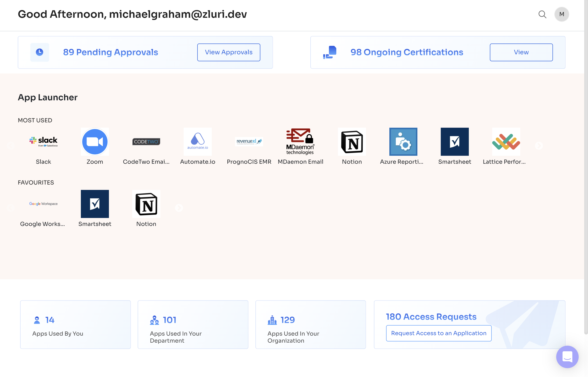The height and width of the screenshot is (377, 588).
Task: Open the Apps Used By You card
Action: coord(75,325)
